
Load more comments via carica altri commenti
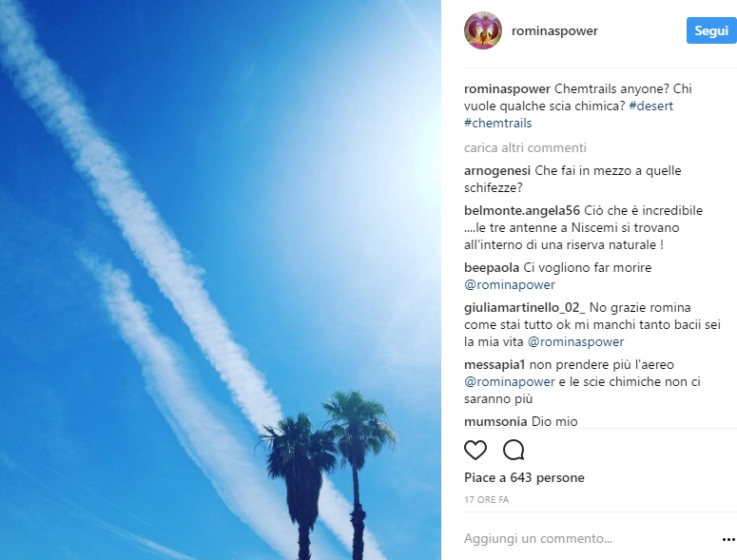pyautogui.click(x=525, y=148)
